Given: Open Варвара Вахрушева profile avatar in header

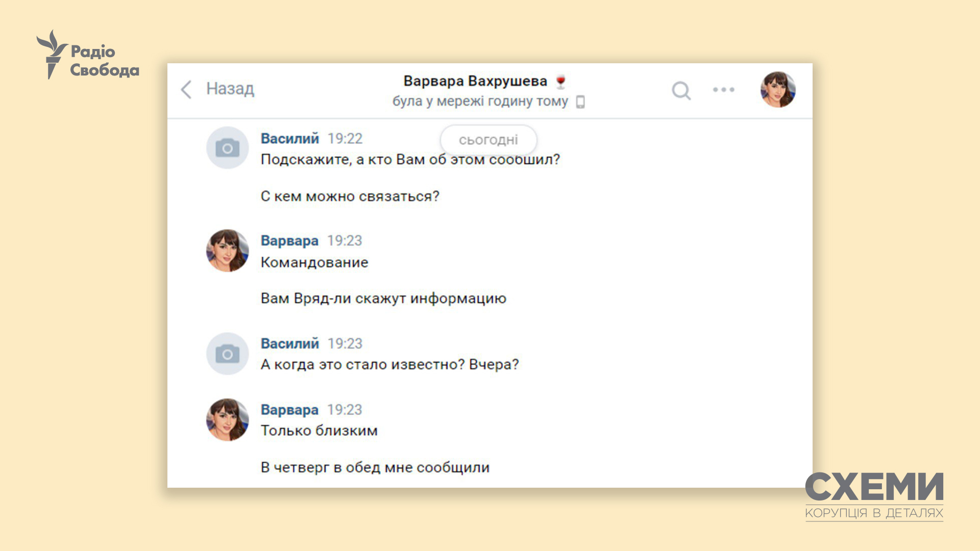Looking at the screenshot, I should [777, 90].
